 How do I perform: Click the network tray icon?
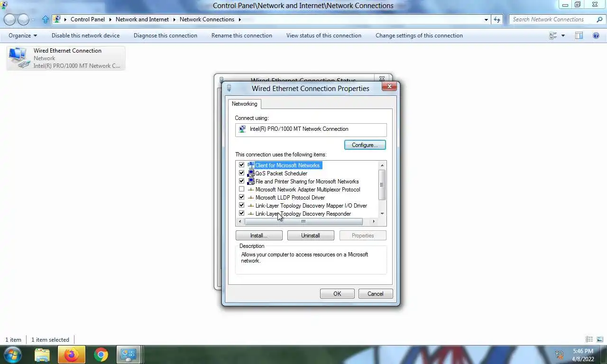[x=559, y=355]
